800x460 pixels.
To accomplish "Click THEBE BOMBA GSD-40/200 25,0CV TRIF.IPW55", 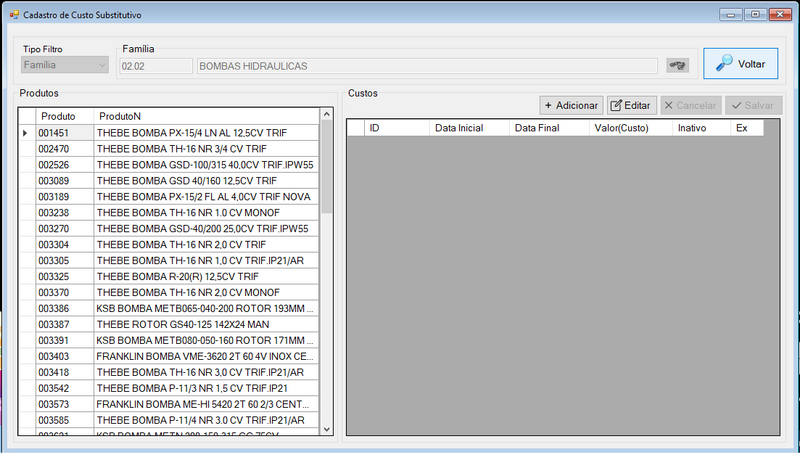I will (207, 228).
